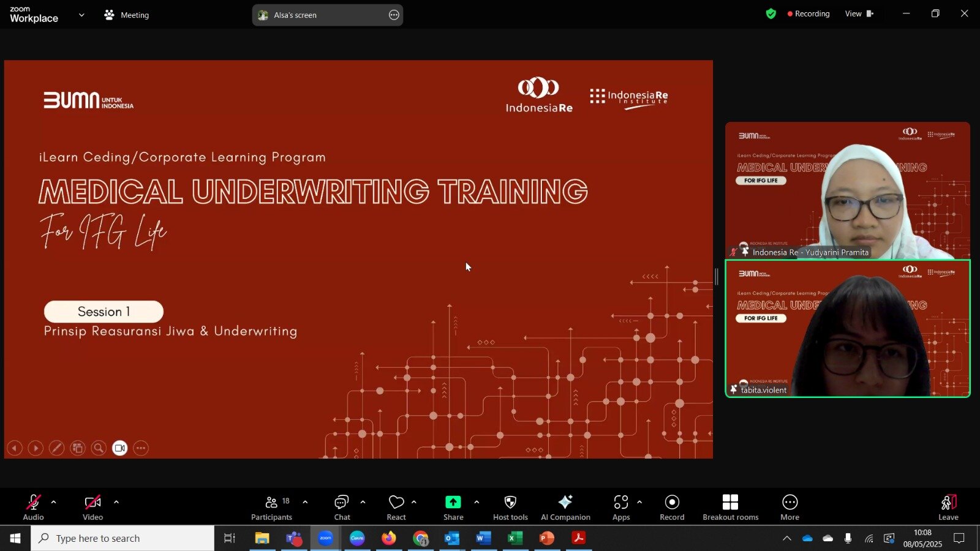Advance to next slide arrow
Image resolution: width=980 pixels, height=551 pixels.
click(36, 448)
